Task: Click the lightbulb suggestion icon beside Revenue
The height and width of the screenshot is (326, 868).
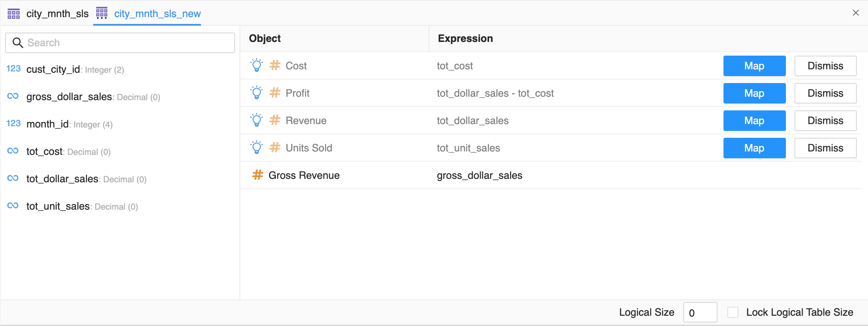Action: coord(257,120)
